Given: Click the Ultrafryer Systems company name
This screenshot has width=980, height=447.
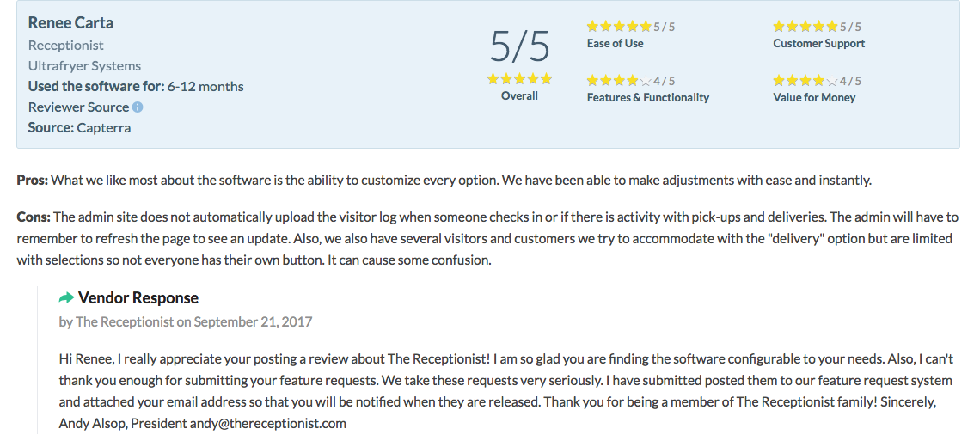Looking at the screenshot, I should [x=84, y=65].
